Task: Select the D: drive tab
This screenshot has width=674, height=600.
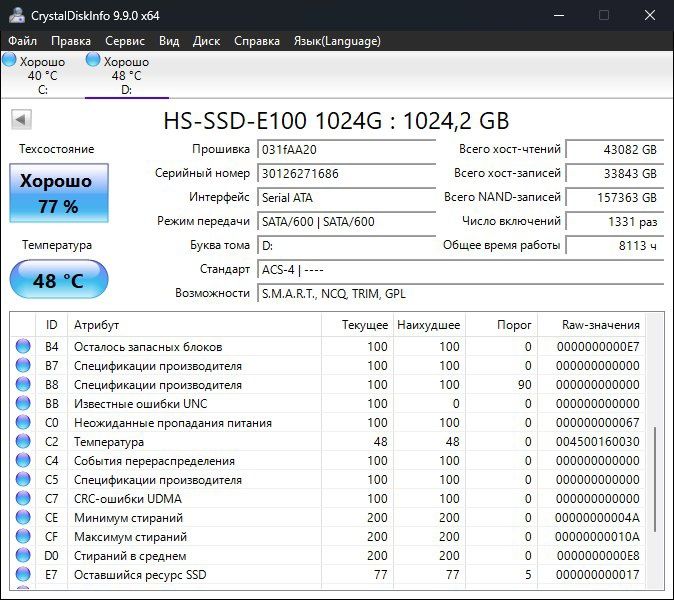Action: pyautogui.click(x=126, y=75)
